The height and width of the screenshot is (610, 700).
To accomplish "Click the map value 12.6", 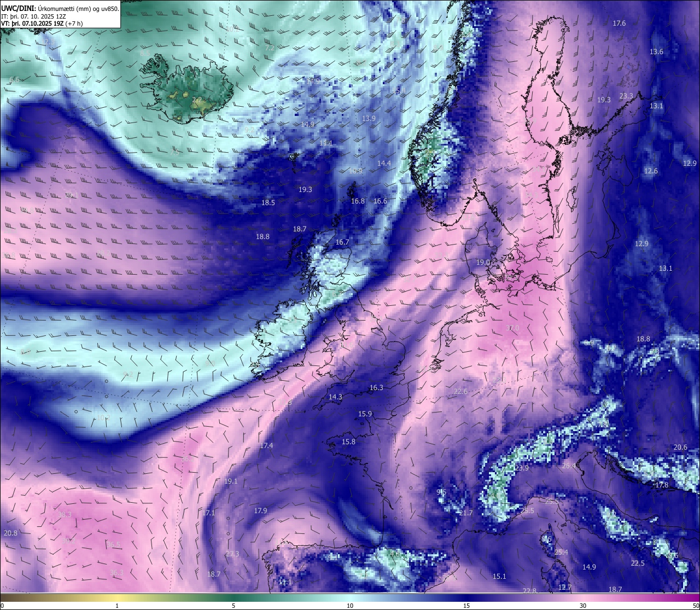I will [651, 171].
